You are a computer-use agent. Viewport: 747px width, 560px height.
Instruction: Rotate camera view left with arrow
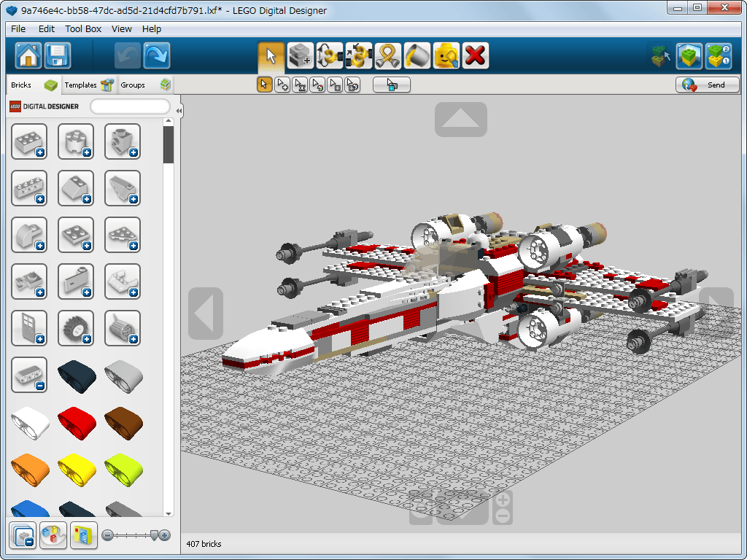(x=206, y=314)
